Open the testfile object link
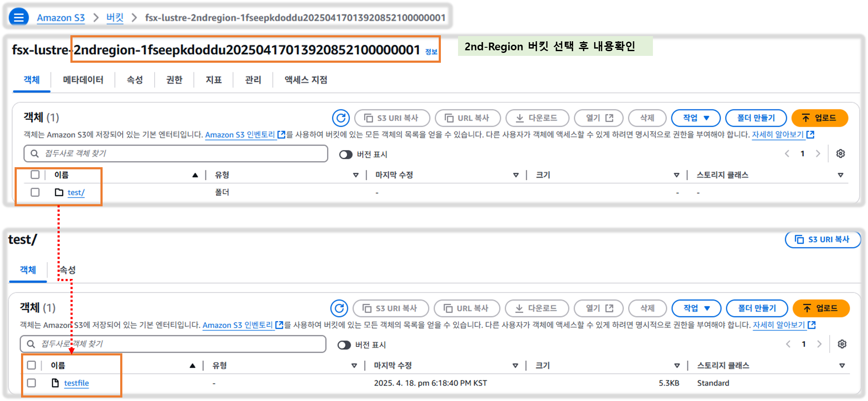 (76, 383)
